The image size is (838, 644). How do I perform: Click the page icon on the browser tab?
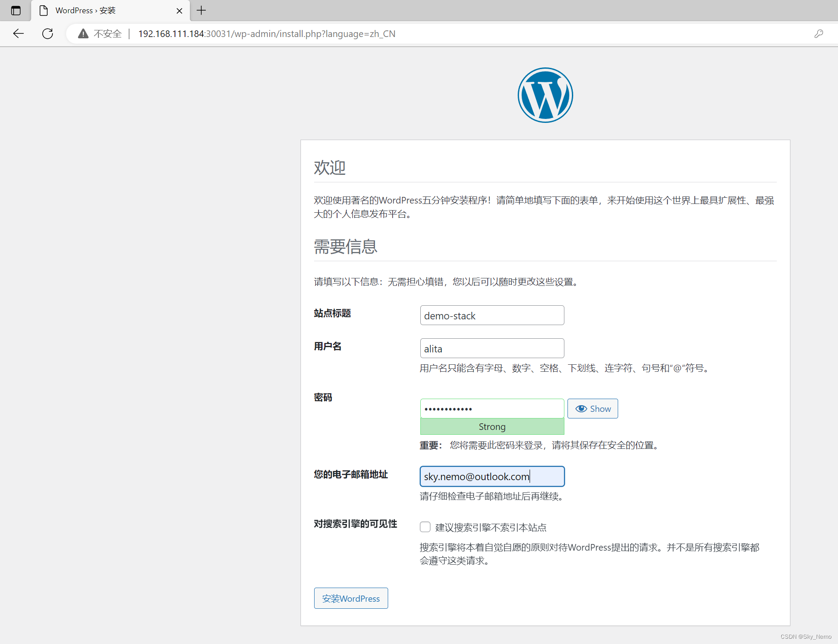pos(43,10)
